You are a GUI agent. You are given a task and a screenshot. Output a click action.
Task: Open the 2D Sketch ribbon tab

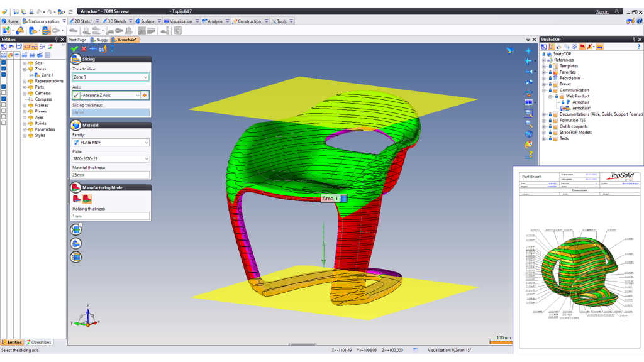84,21
